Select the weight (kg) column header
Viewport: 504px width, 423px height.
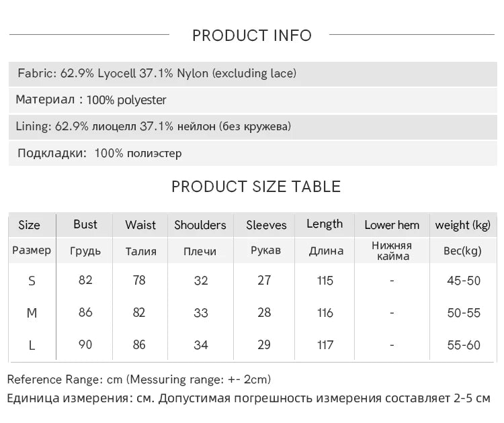click(x=463, y=225)
